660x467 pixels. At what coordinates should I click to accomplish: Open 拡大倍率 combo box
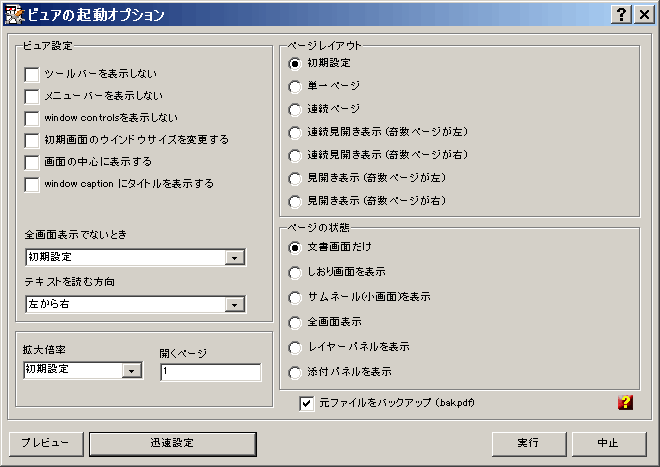click(131, 371)
